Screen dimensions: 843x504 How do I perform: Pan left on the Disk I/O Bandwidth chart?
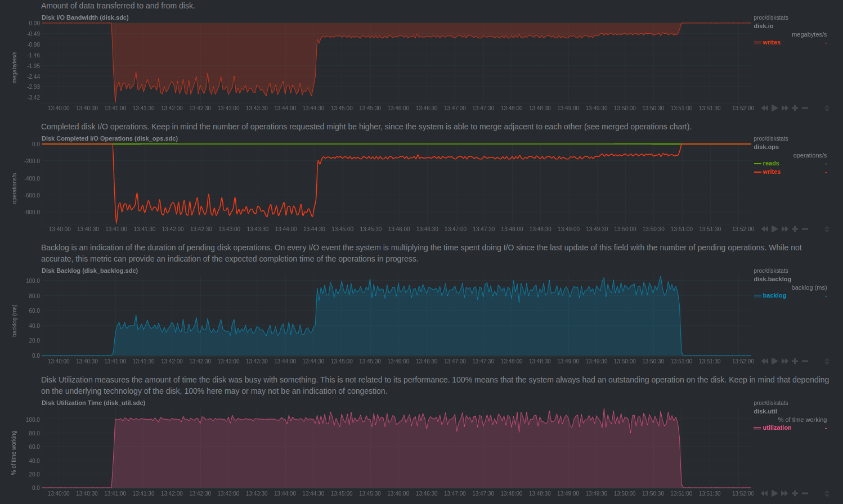click(x=765, y=108)
